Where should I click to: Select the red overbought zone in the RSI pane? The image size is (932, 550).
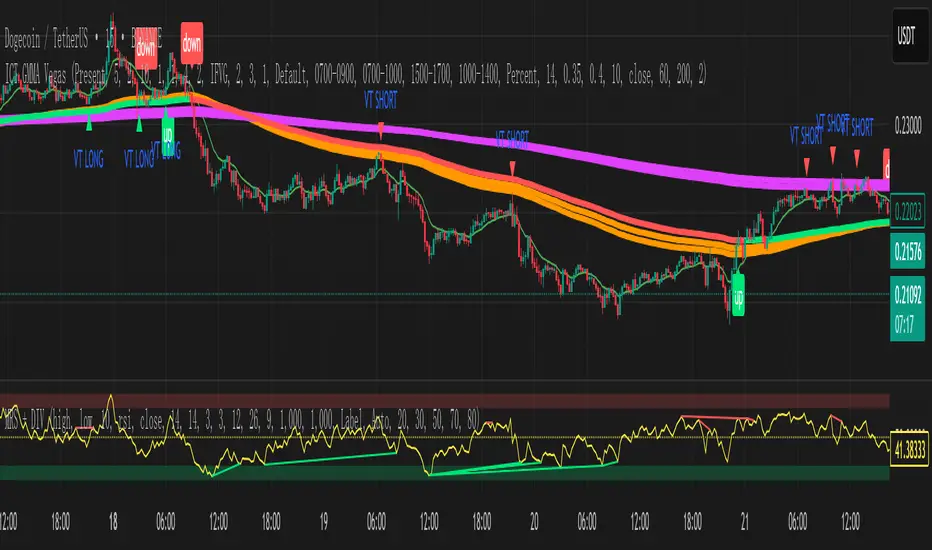click(x=445, y=401)
